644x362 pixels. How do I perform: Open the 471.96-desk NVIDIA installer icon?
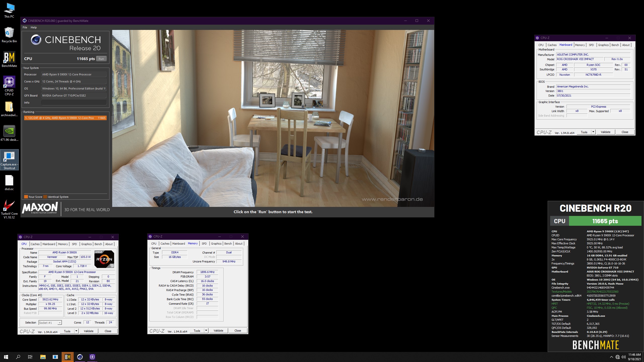point(9,133)
